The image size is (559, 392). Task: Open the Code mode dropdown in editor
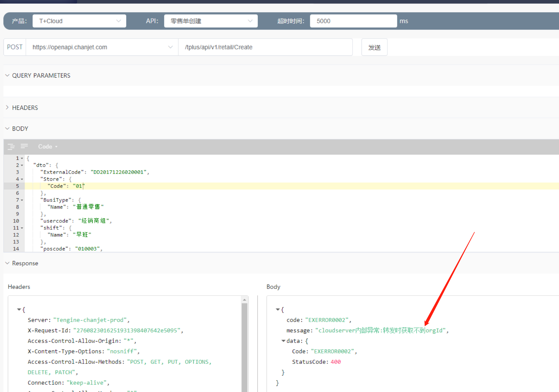tap(48, 147)
